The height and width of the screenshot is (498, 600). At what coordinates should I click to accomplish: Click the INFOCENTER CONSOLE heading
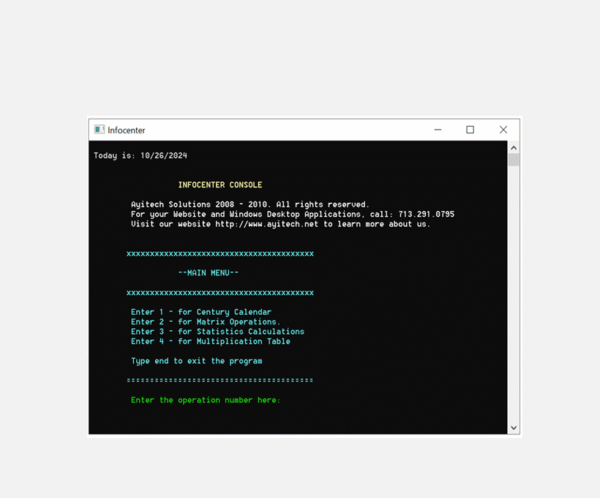pyautogui.click(x=220, y=185)
